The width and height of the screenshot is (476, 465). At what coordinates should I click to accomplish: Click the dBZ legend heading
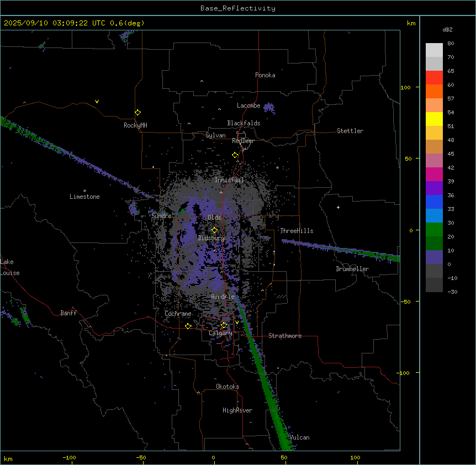tap(447, 29)
